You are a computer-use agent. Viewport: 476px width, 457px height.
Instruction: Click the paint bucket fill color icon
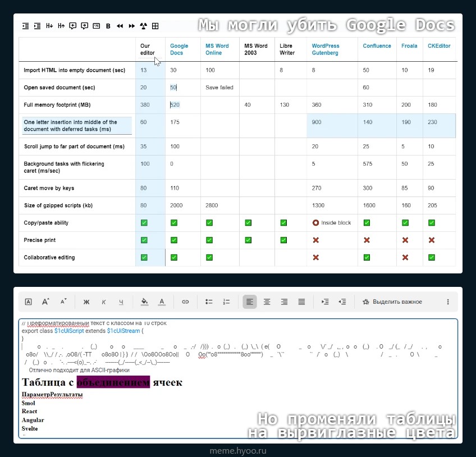tap(144, 302)
